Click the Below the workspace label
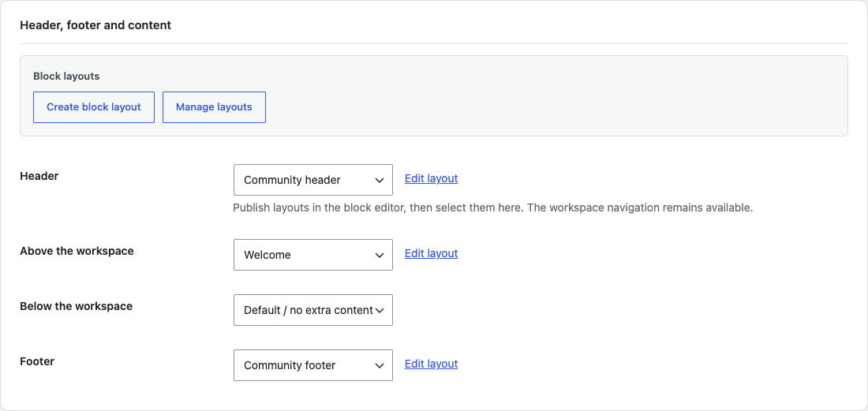This screenshot has height=411, width=868. [x=77, y=306]
